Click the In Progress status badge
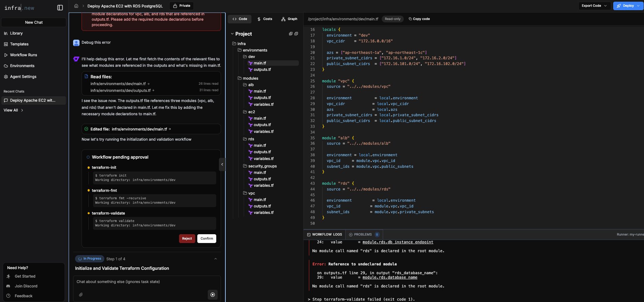Image resolution: width=644 pixels, height=302 pixels. tap(90, 259)
